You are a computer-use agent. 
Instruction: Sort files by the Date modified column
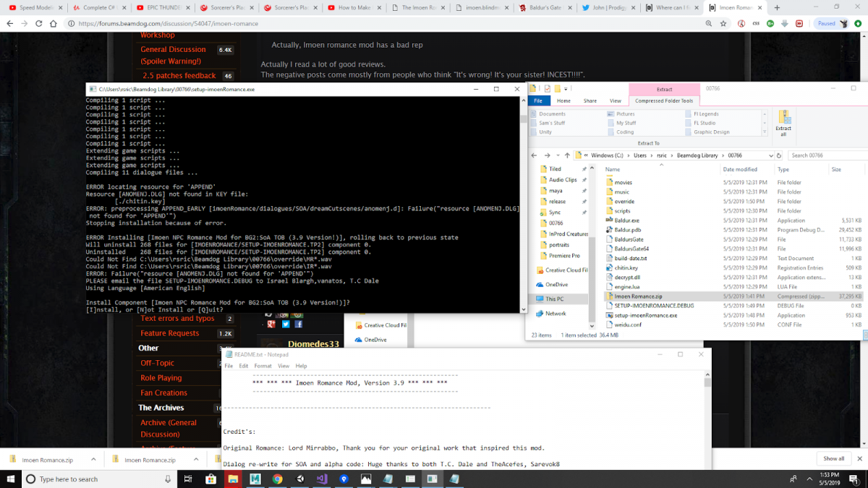click(739, 169)
